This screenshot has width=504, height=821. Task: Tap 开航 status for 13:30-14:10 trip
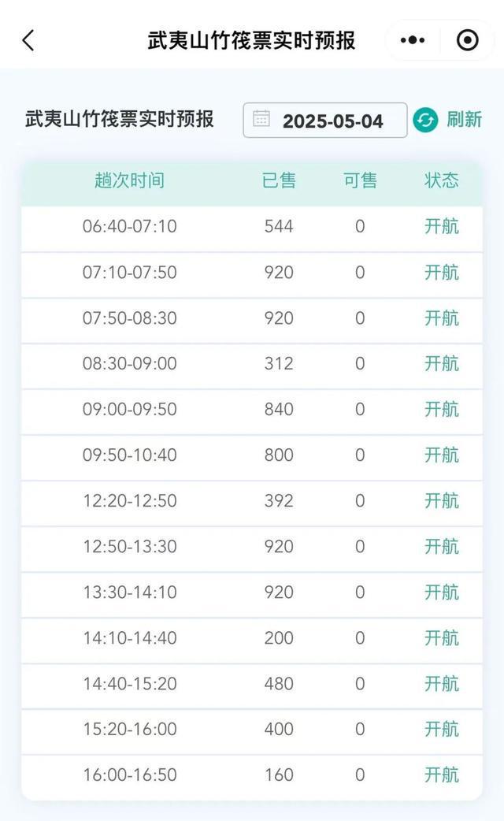441,593
